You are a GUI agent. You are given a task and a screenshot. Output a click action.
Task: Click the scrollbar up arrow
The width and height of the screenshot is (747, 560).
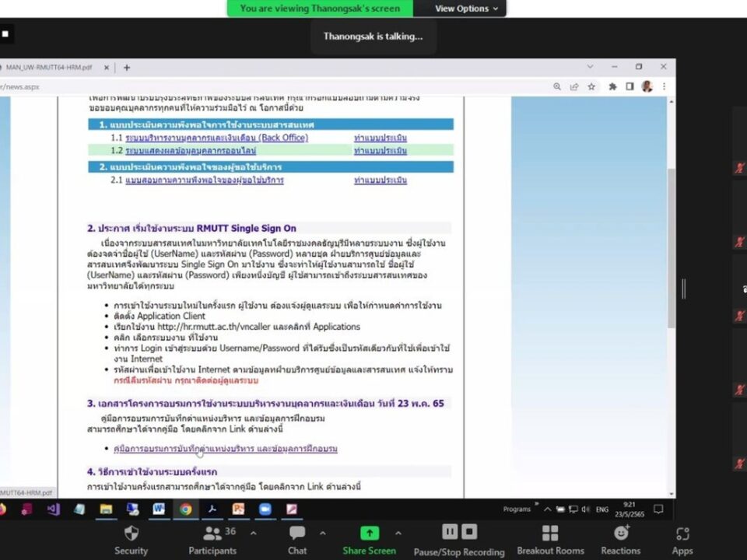click(x=672, y=102)
